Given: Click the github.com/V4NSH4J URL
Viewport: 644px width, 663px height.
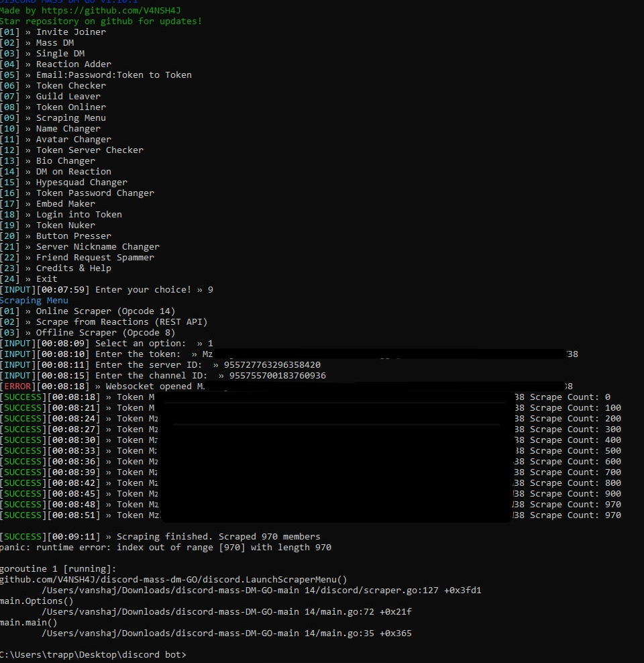Looking at the screenshot, I should pyautogui.click(x=111, y=10).
